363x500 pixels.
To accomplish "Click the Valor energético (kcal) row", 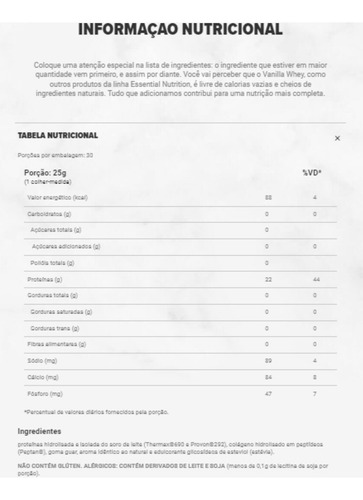I will coord(180,198).
